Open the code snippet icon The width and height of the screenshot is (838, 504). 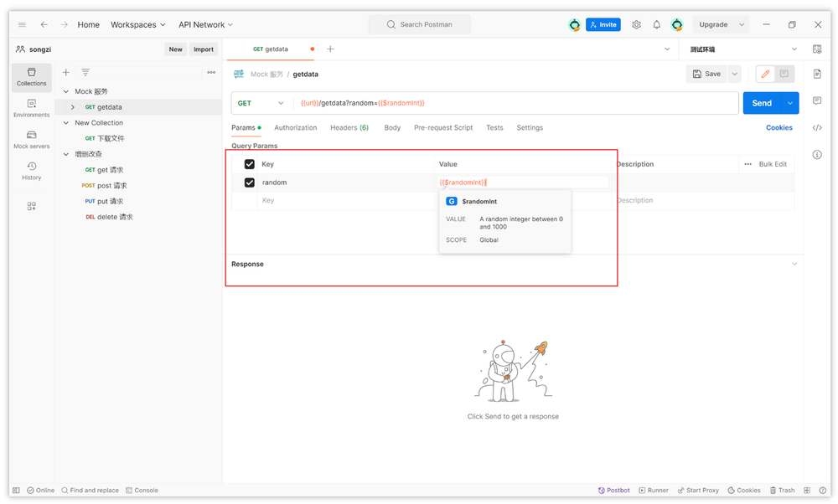pyautogui.click(x=817, y=127)
